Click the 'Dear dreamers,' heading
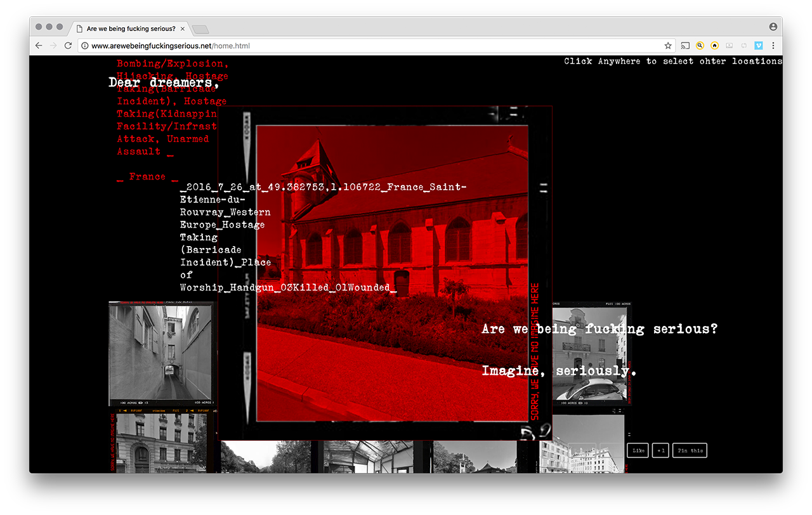The width and height of the screenshot is (812, 515). (x=164, y=82)
